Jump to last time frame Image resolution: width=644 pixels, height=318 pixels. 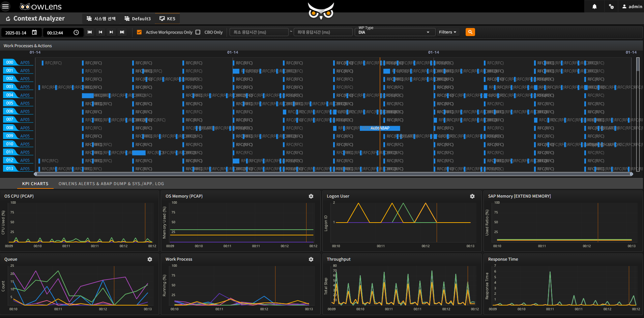[122, 32]
